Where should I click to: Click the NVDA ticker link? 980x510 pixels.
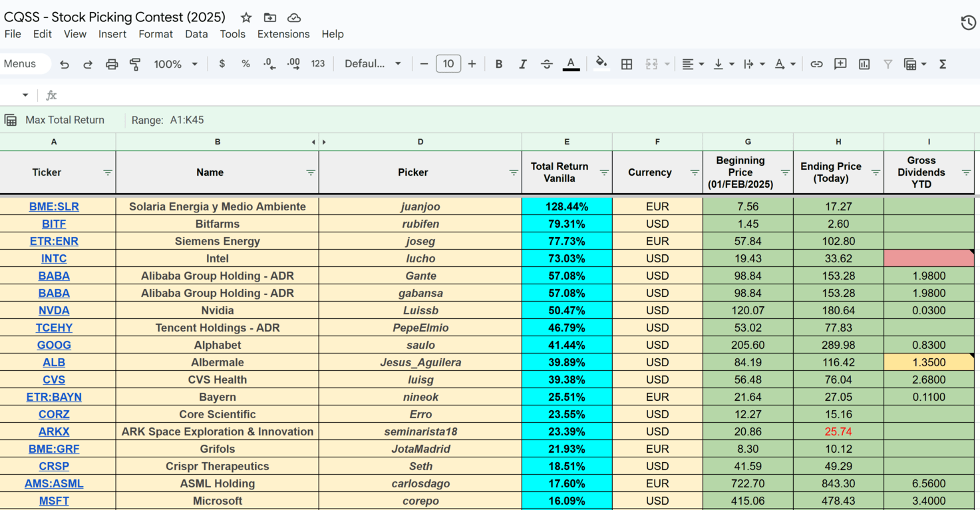54,310
